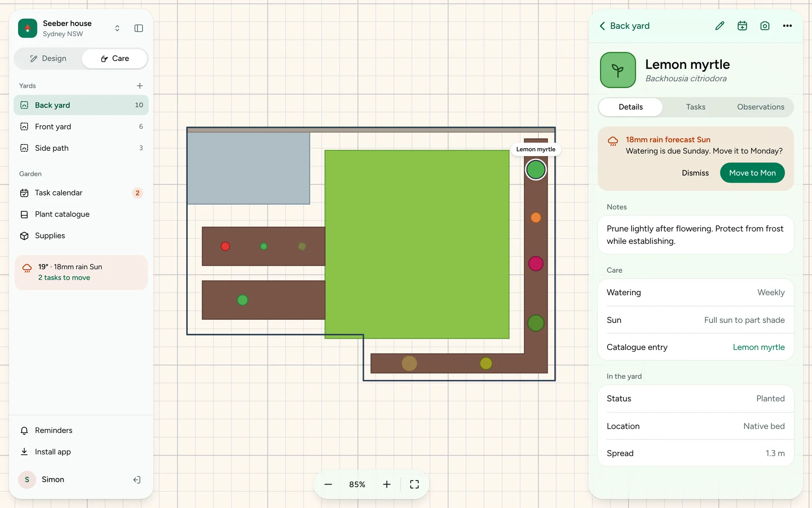
Task: Select the green lawn area
Action: point(417,244)
